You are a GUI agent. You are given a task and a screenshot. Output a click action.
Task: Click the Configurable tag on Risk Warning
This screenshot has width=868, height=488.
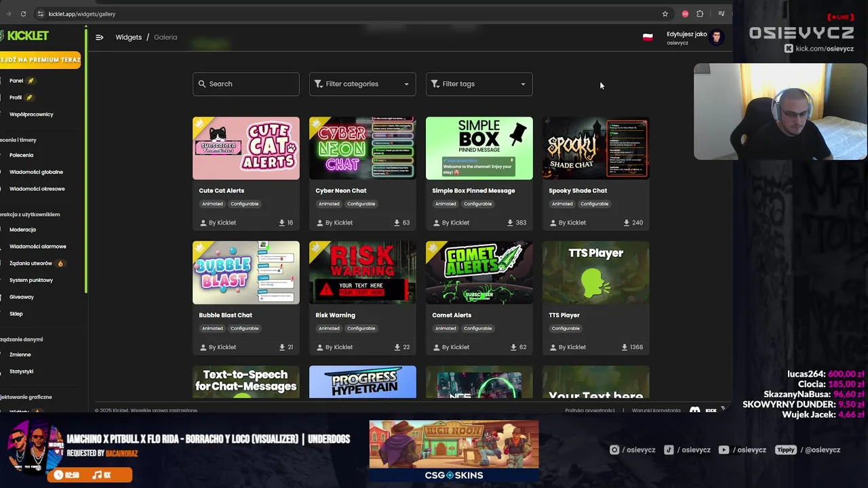click(361, 329)
